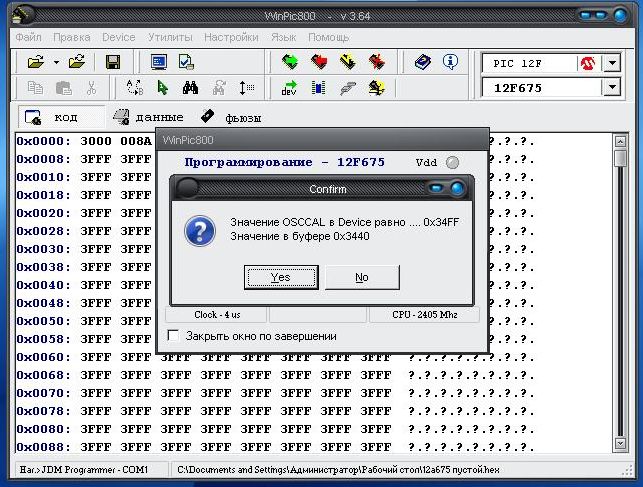
Task: Click the gray plane-shaped icon
Action: click(347, 88)
